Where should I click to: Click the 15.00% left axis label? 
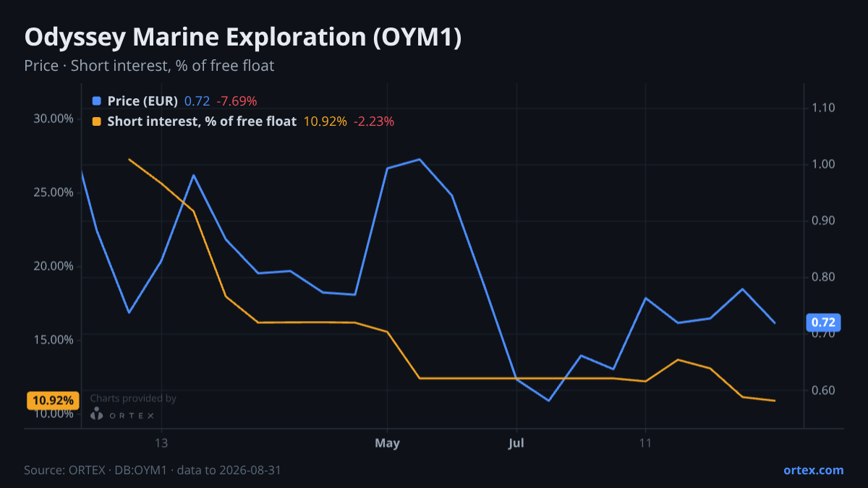coord(54,340)
